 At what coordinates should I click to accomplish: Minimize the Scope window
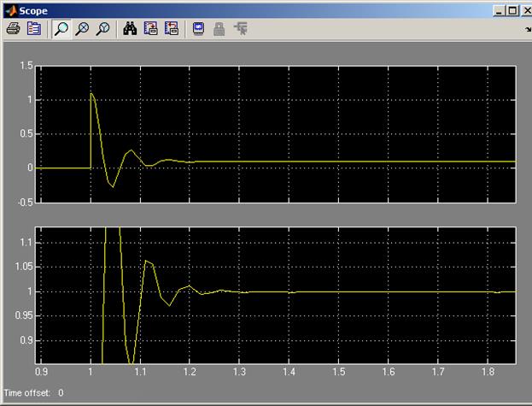[499, 11]
